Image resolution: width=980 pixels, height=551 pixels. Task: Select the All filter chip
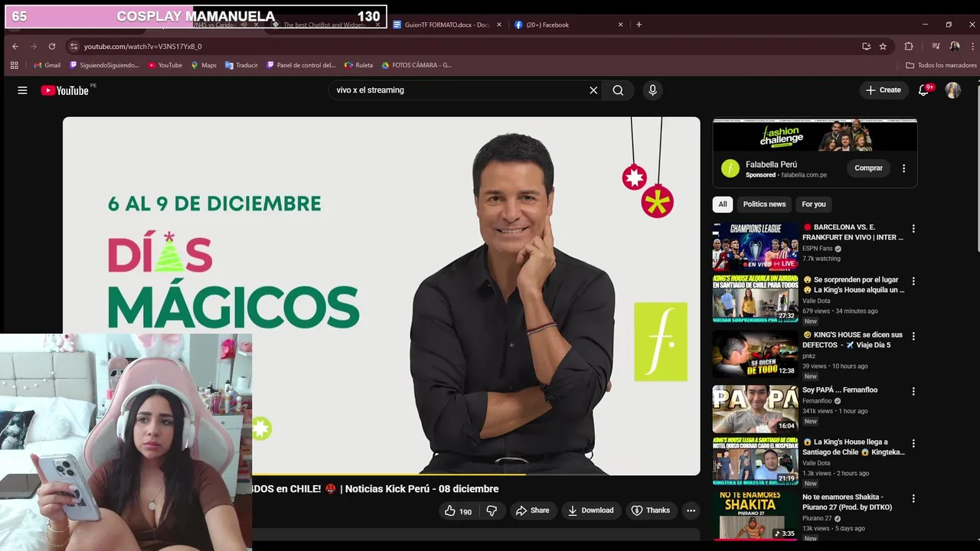point(722,204)
